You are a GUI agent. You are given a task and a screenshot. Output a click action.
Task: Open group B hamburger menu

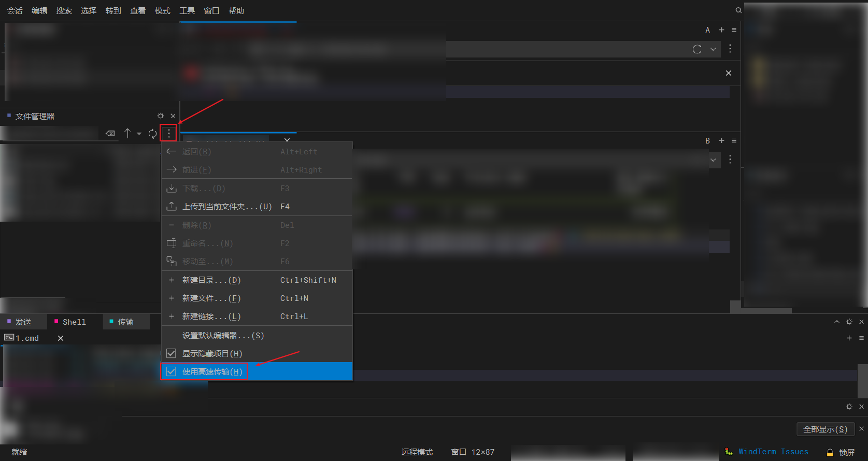734,141
